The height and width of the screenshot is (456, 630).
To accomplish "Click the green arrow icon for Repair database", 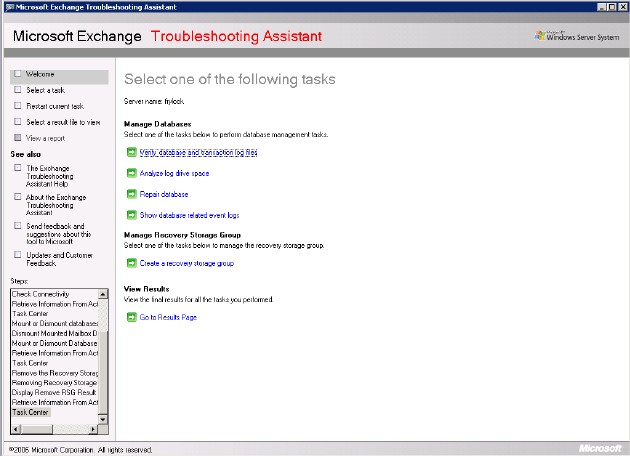I will tap(131, 194).
